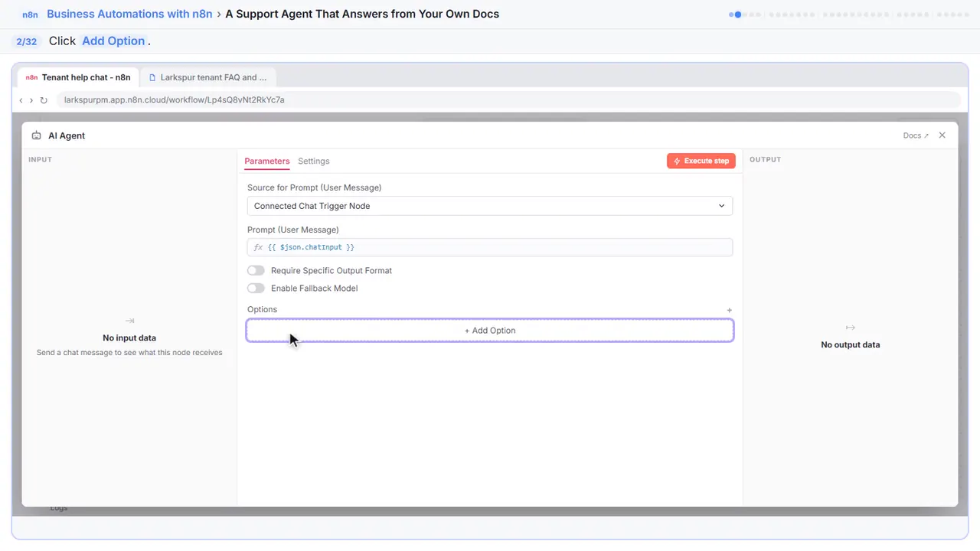Image resolution: width=980 pixels, height=551 pixels.
Task: Switch to the Settings tab
Action: [314, 161]
